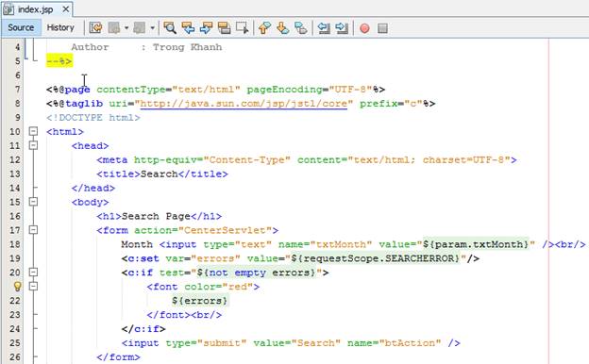Go to Find Previous Occurrence icon
Screen dimensions: 589x364
188,27
